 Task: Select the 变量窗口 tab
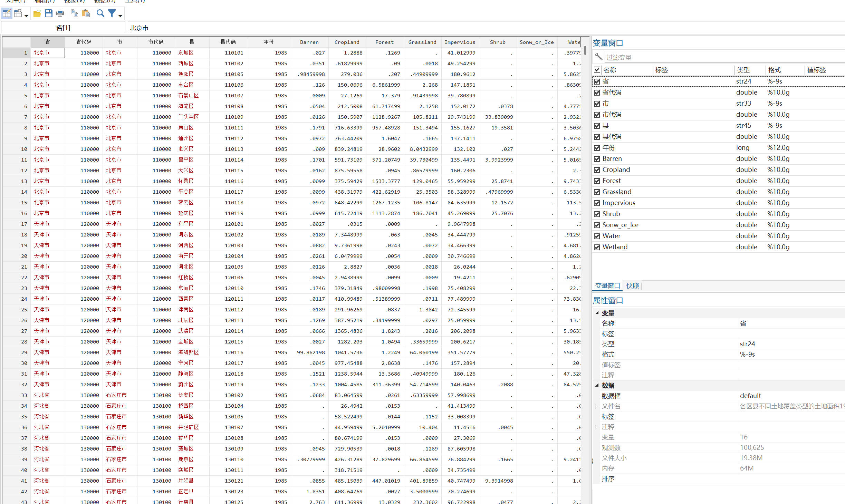[x=607, y=286]
